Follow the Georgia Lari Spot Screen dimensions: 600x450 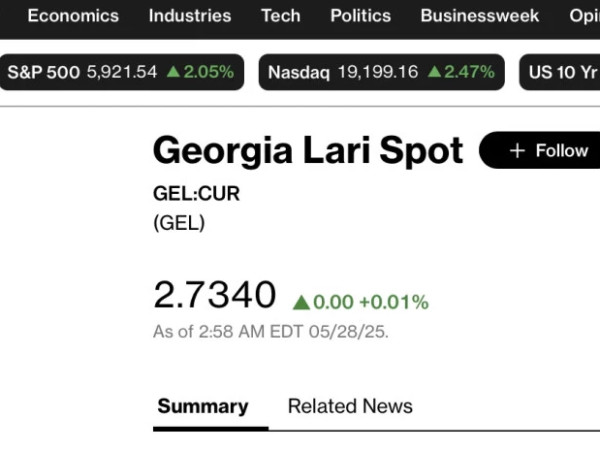click(540, 150)
